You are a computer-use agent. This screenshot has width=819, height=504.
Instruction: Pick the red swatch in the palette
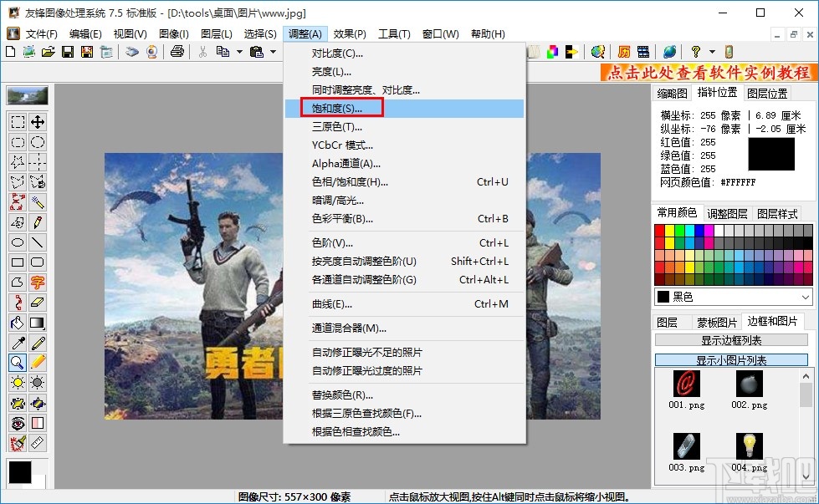click(x=660, y=230)
